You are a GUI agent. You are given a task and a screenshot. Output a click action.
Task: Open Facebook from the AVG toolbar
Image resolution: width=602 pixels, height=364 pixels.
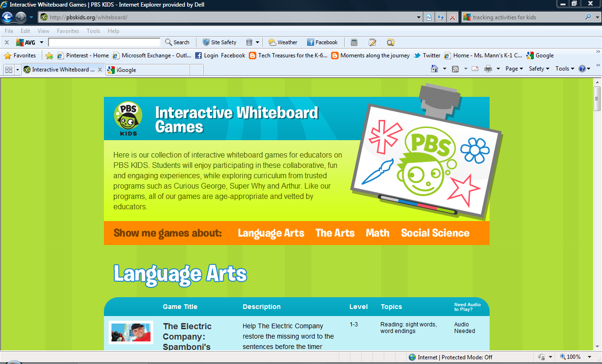click(x=323, y=42)
